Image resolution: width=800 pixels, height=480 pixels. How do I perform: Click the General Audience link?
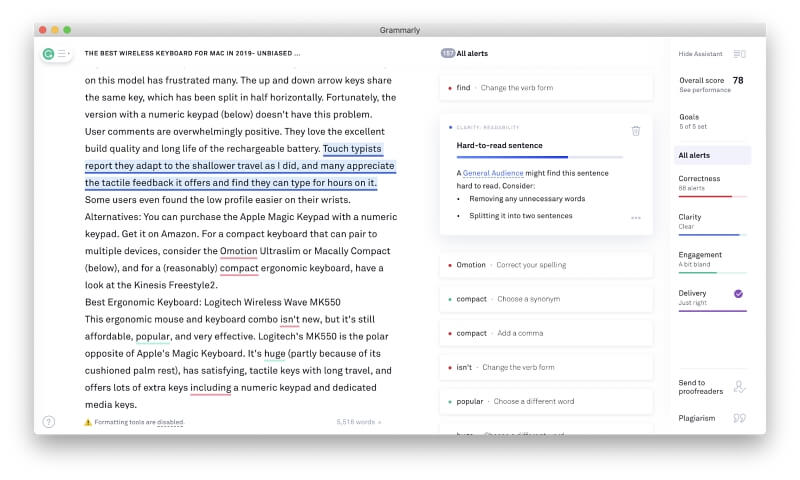tap(496, 174)
